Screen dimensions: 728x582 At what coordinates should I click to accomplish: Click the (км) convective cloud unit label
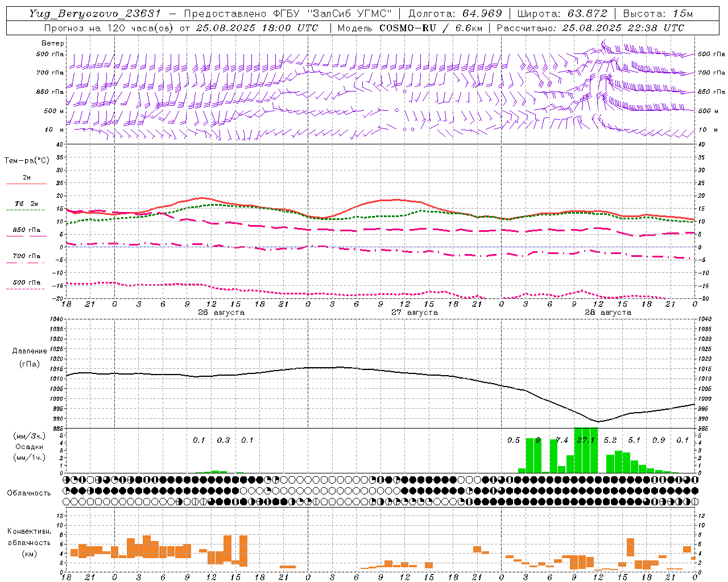tap(30, 553)
